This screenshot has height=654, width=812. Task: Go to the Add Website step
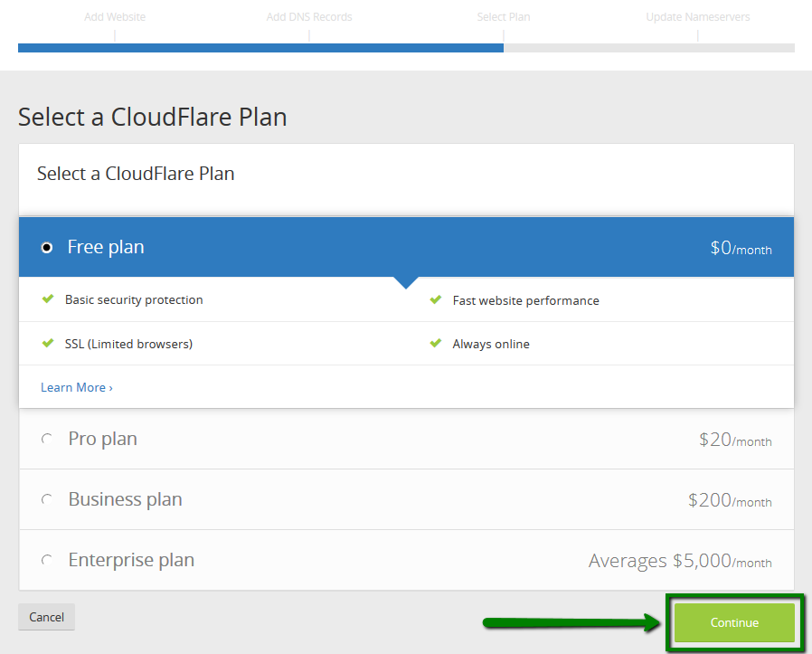[115, 17]
